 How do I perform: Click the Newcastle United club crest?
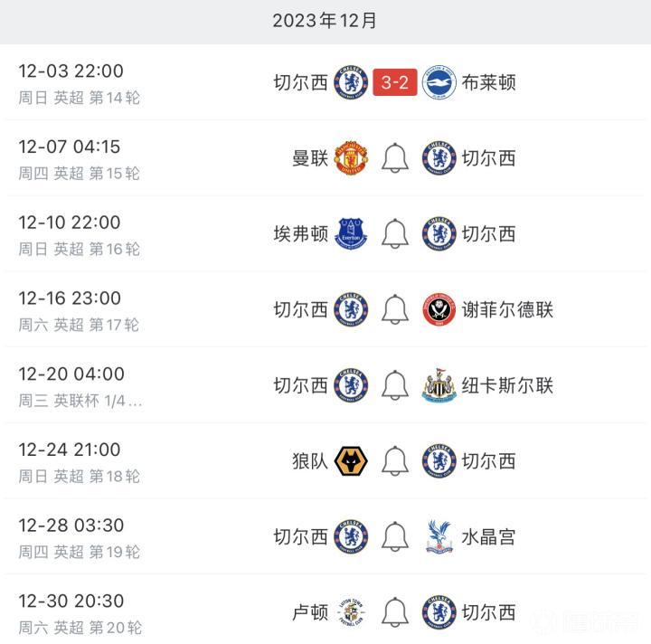point(439,386)
